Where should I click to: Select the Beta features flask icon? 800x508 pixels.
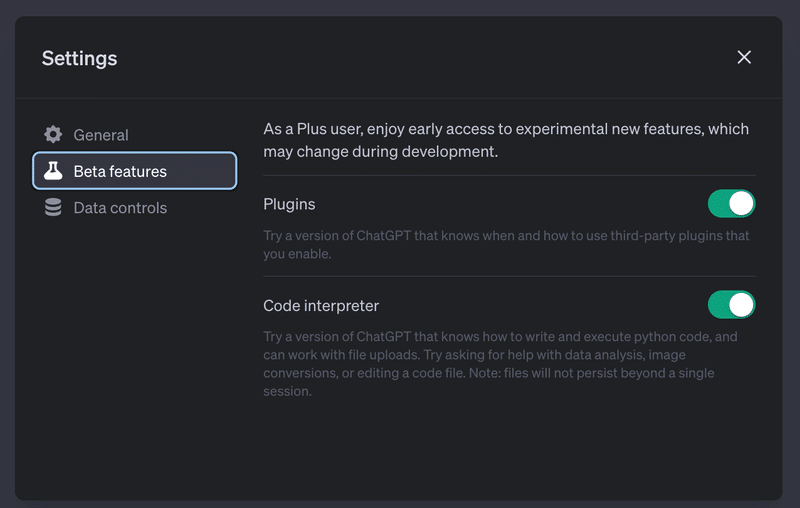(x=53, y=171)
